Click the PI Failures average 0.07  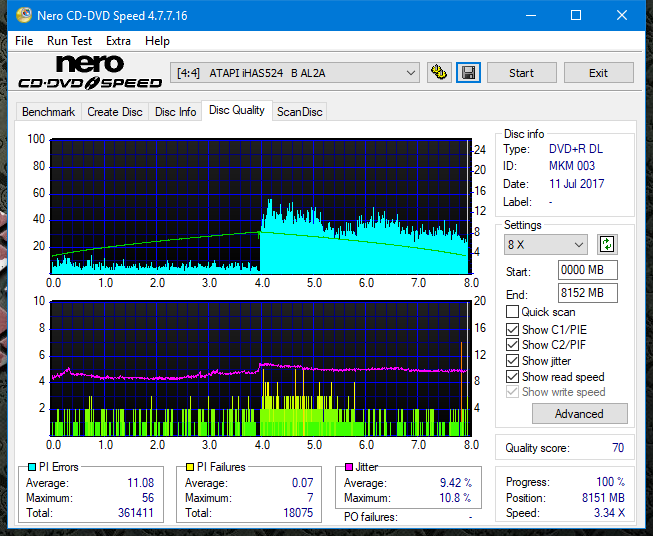pyautogui.click(x=302, y=483)
